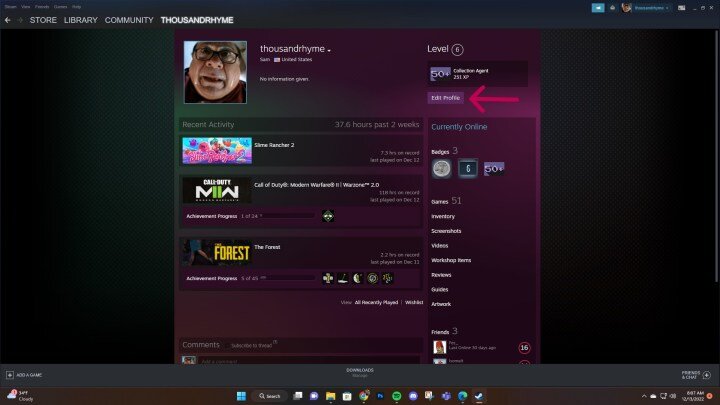Open the Workshop Items link
This screenshot has height=405, width=720.
[451, 260]
